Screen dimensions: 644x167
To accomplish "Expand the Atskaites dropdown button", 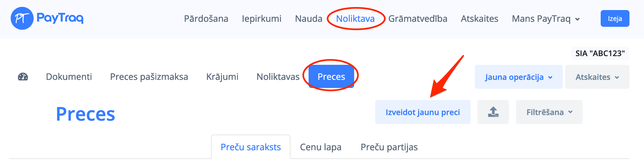I will tap(597, 77).
